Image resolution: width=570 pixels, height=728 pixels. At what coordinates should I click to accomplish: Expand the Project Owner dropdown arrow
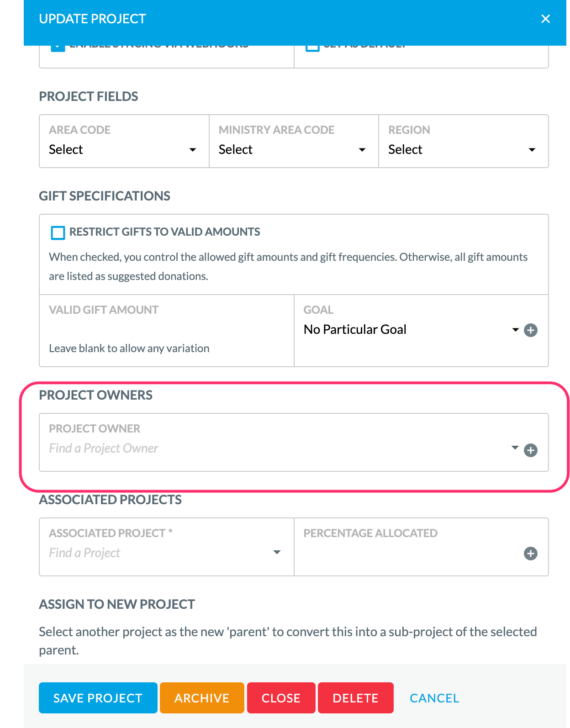click(515, 448)
